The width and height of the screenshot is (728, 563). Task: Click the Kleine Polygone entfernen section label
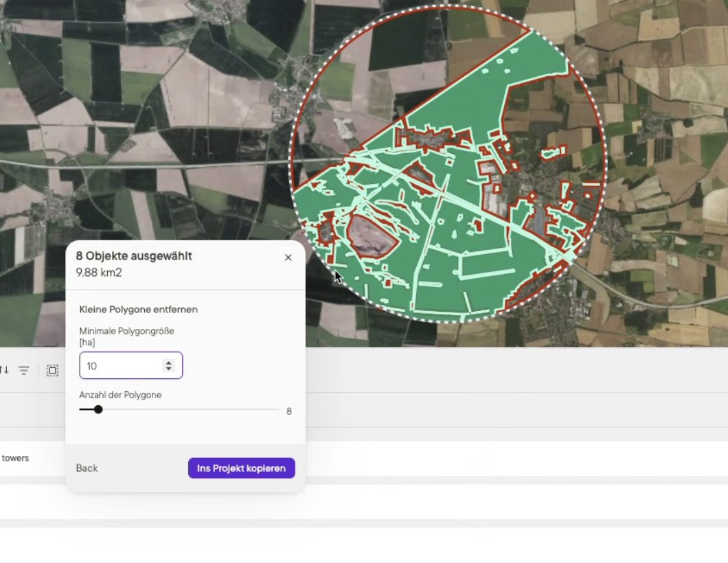coord(139,310)
